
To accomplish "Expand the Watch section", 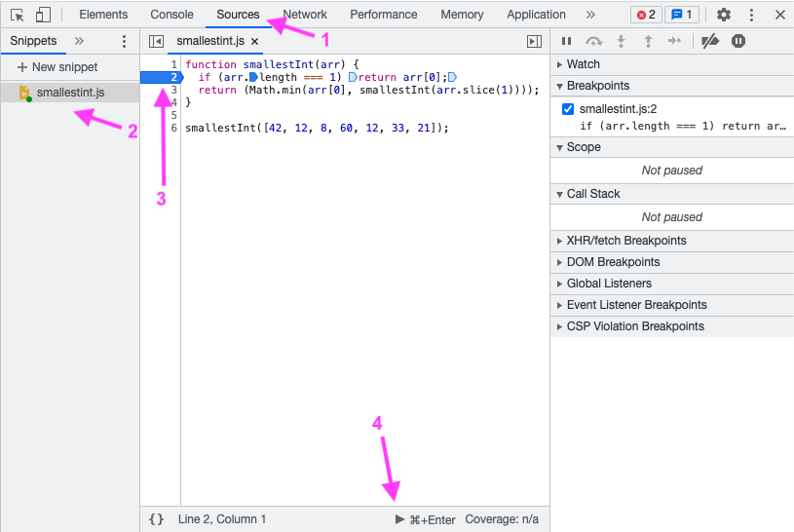I will [672, 64].
